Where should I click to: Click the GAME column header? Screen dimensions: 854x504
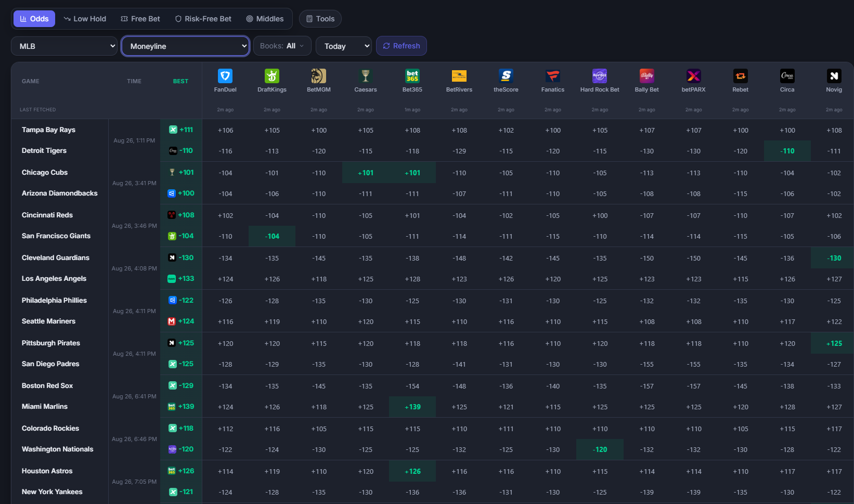click(x=31, y=81)
